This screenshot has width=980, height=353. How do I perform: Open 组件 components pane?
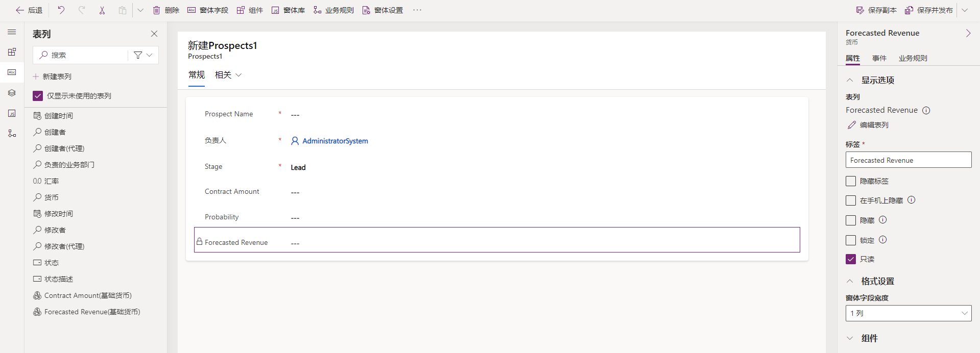(250, 10)
